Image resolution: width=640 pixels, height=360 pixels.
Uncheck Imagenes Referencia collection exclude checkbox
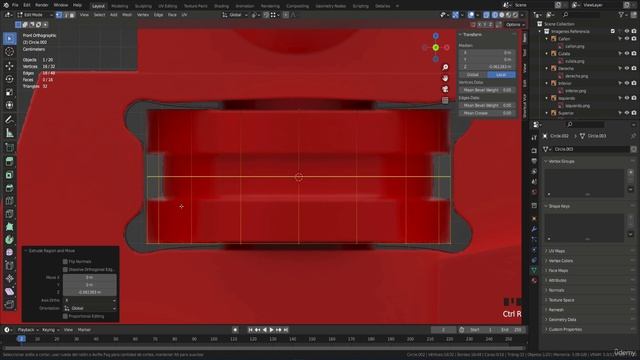[x=613, y=31]
